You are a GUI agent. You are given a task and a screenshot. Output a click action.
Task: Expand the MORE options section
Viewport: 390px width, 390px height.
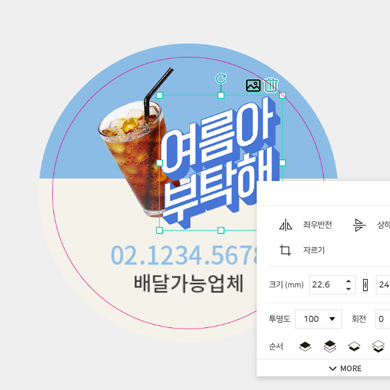tap(345, 368)
